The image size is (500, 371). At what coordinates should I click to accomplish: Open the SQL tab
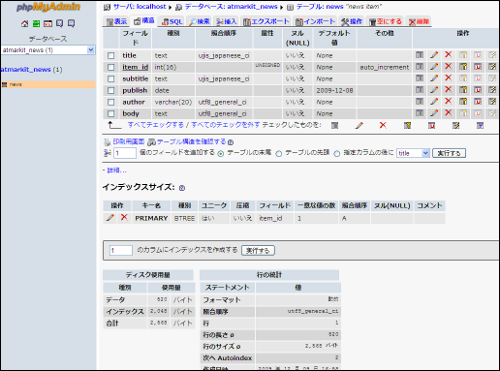point(172,22)
